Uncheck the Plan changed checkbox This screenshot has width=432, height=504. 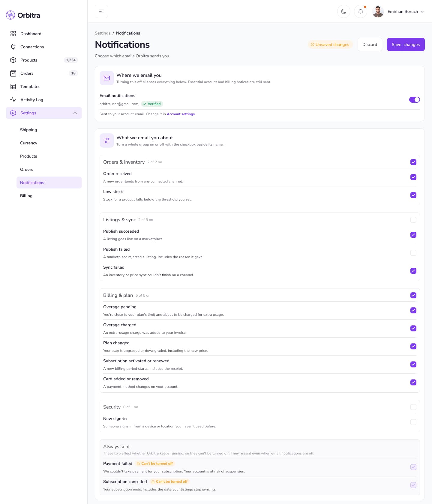point(413,346)
